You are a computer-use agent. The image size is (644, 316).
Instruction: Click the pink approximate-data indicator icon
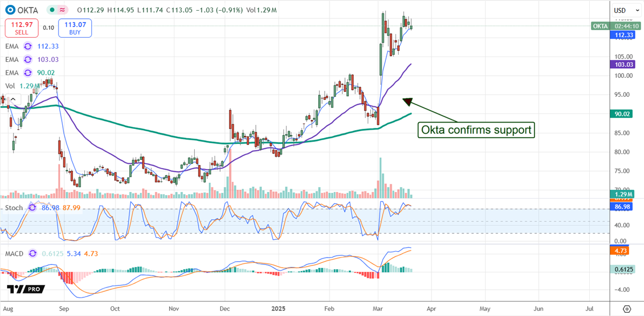click(63, 10)
